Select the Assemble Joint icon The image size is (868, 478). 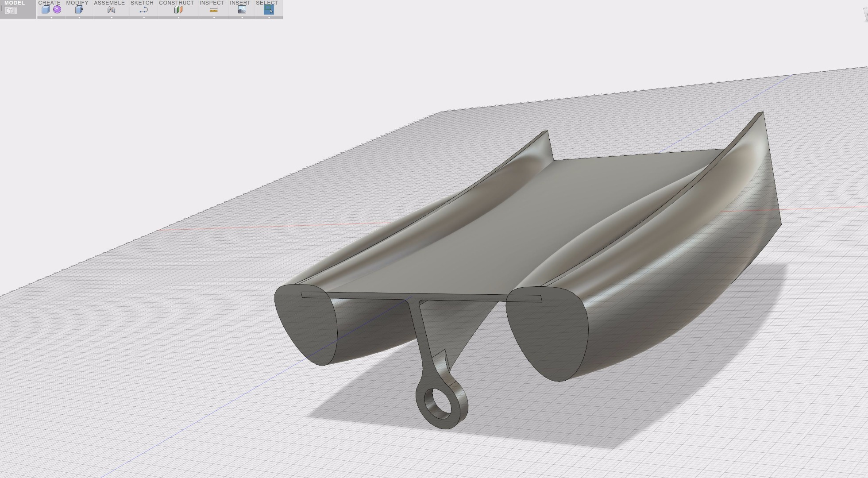click(x=111, y=10)
